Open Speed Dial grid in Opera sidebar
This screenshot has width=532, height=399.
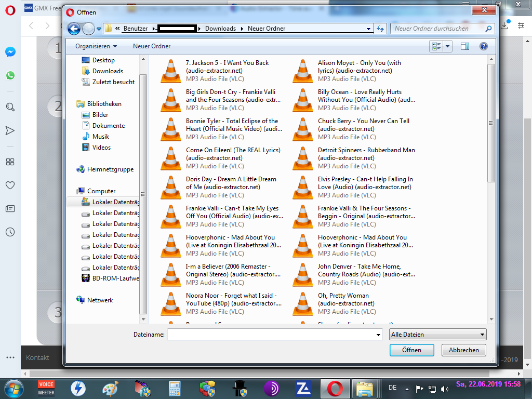(10, 162)
